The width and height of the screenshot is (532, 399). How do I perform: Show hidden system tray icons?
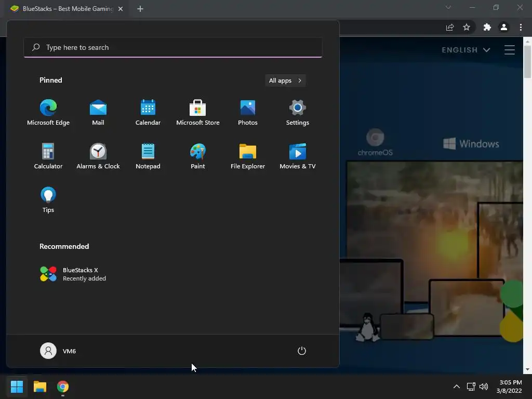(x=457, y=387)
